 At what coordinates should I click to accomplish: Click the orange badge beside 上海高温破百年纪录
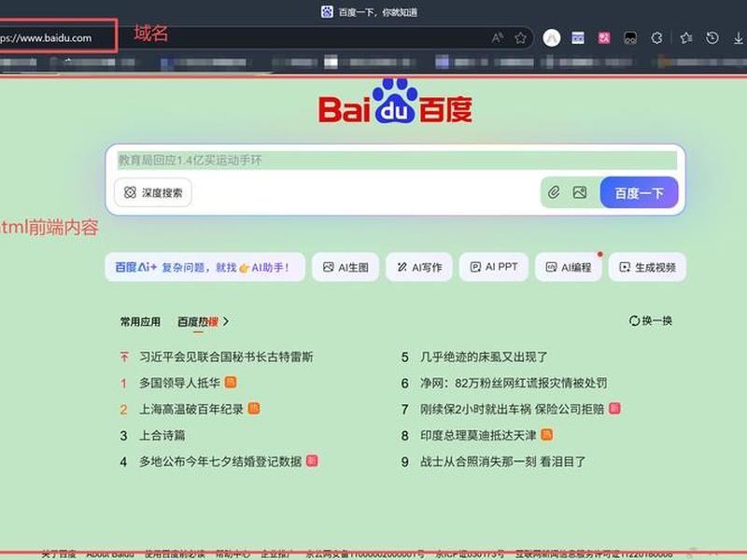(254, 408)
